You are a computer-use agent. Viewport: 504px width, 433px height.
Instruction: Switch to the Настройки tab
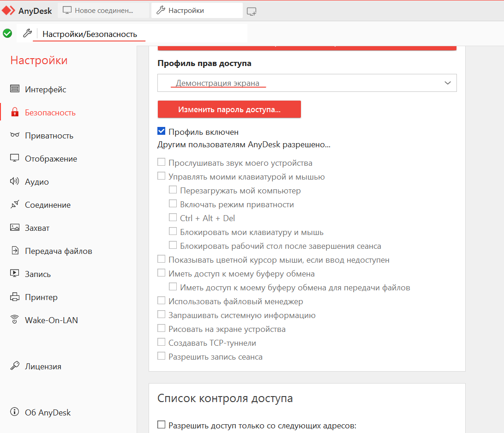coord(197,10)
